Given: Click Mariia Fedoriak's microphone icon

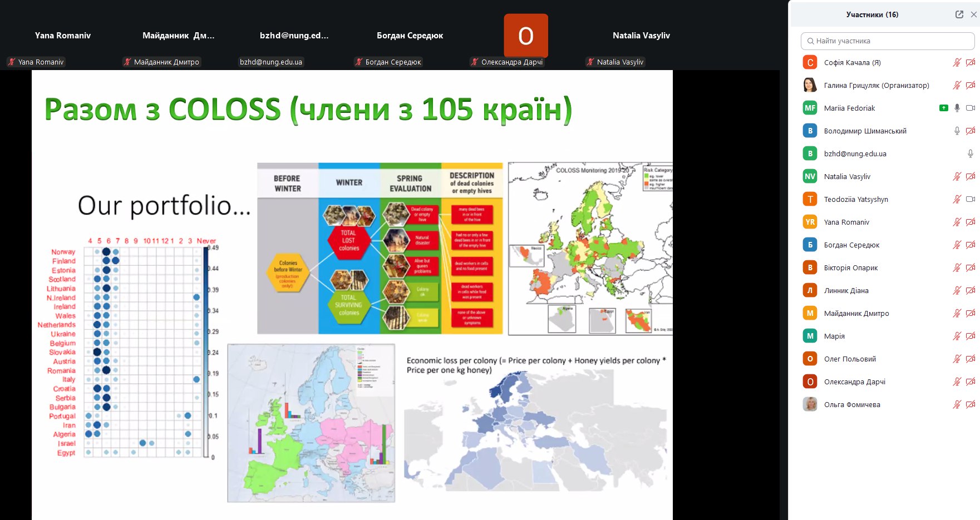Looking at the screenshot, I should tap(957, 108).
